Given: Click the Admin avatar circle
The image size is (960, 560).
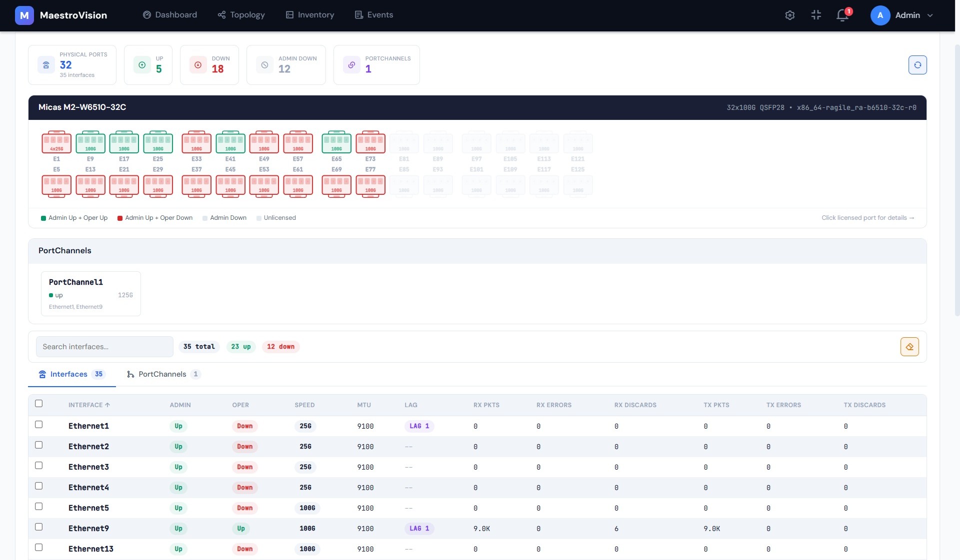Looking at the screenshot, I should (880, 15).
